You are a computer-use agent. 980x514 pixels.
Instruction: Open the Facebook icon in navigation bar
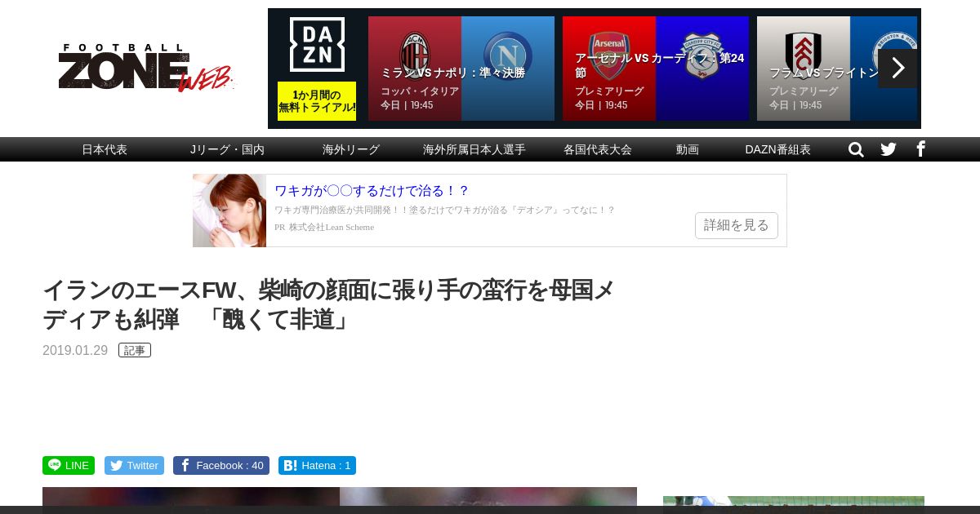(x=920, y=148)
